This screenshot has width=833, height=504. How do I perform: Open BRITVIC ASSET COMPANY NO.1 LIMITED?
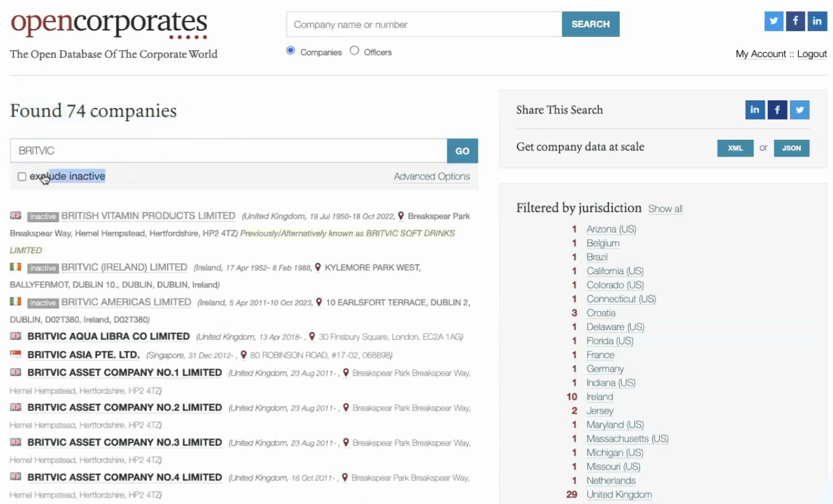tap(125, 372)
